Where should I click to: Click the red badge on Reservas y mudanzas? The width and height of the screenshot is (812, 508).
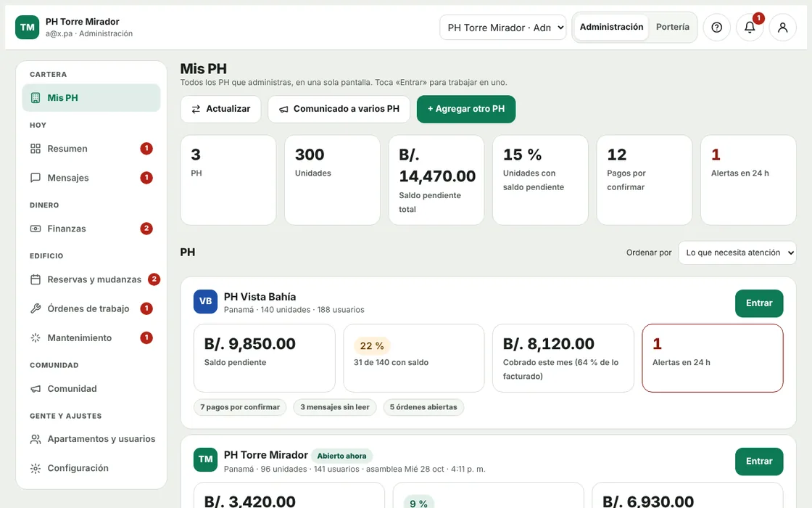(154, 279)
